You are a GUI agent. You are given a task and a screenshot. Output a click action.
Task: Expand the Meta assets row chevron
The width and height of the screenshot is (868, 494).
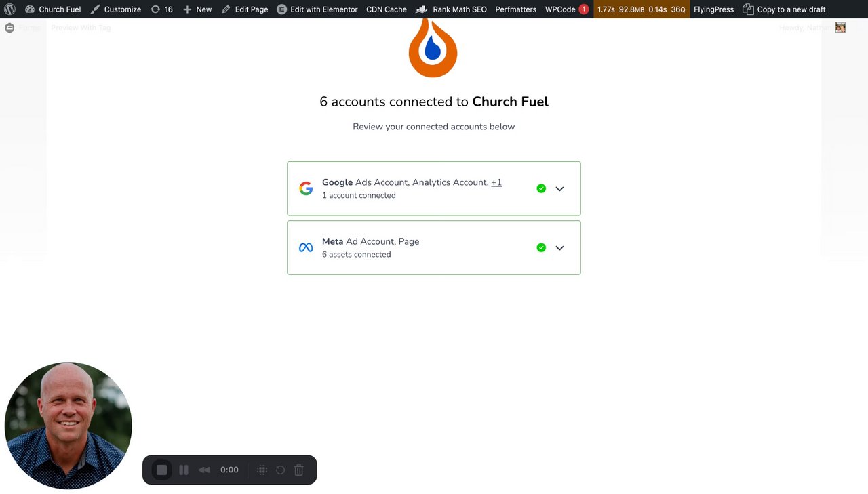tap(559, 248)
